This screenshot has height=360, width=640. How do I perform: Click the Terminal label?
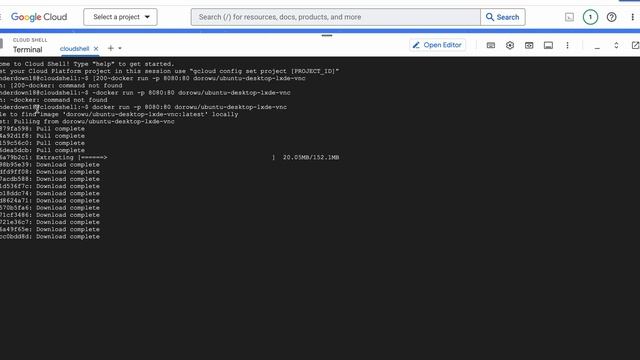coord(27,50)
